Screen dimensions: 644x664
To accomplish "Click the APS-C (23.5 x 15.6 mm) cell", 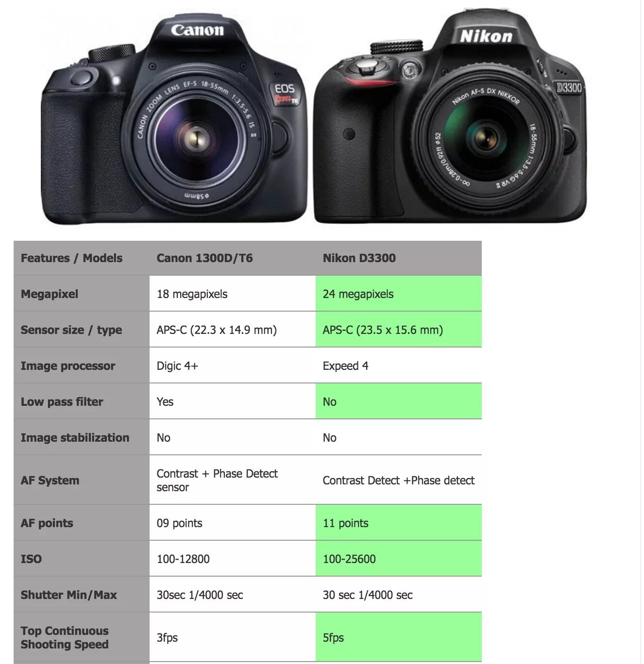I will [x=399, y=330].
